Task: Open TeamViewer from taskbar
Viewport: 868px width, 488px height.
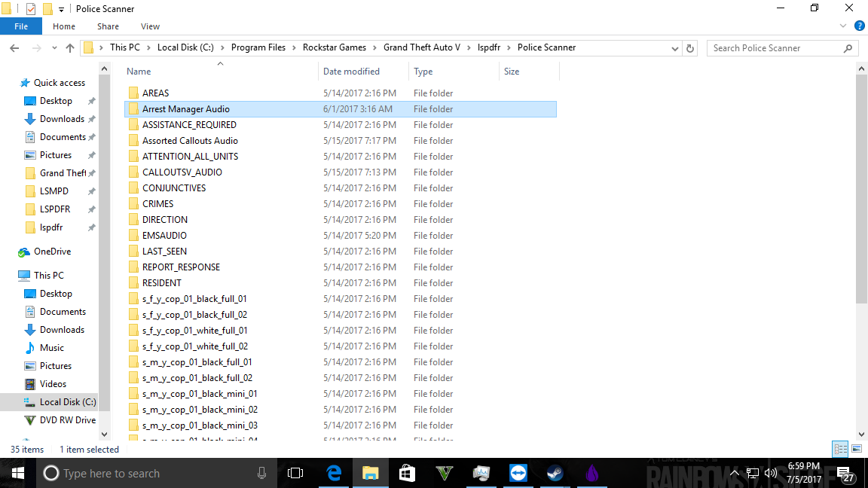Action: pyautogui.click(x=518, y=473)
